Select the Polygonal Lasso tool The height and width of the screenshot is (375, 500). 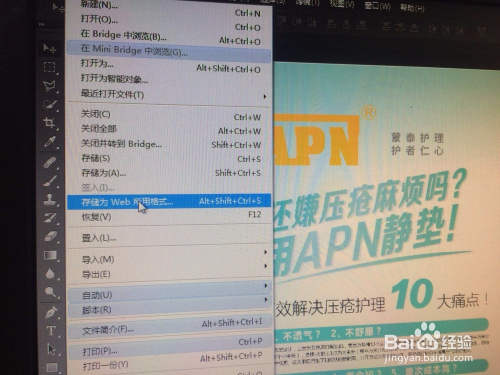point(50,86)
